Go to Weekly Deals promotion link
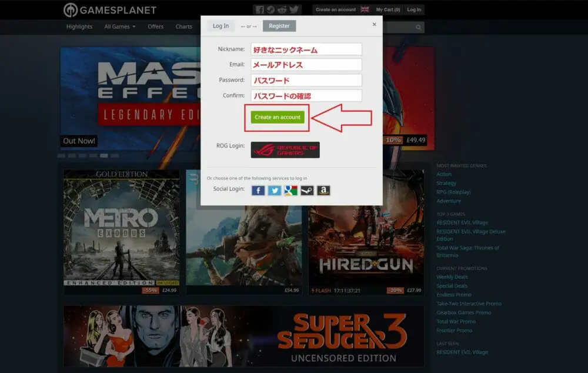The width and height of the screenshot is (588, 373). click(x=452, y=277)
